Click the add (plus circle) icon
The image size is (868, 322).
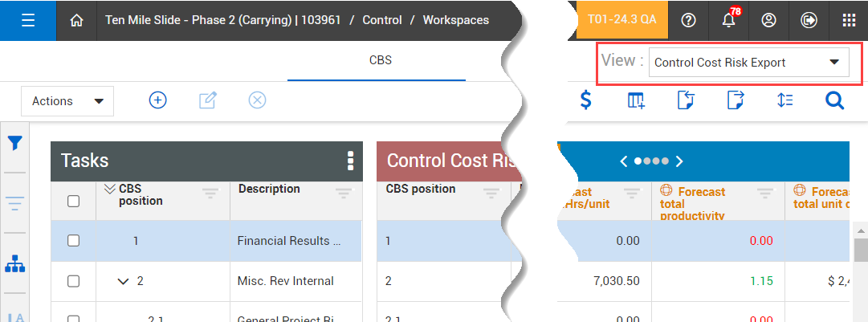click(158, 100)
